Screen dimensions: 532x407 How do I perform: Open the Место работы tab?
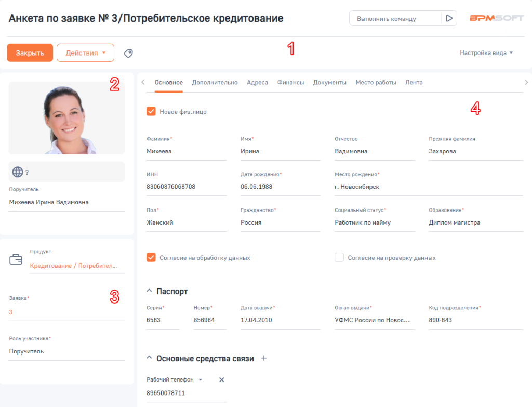point(376,82)
